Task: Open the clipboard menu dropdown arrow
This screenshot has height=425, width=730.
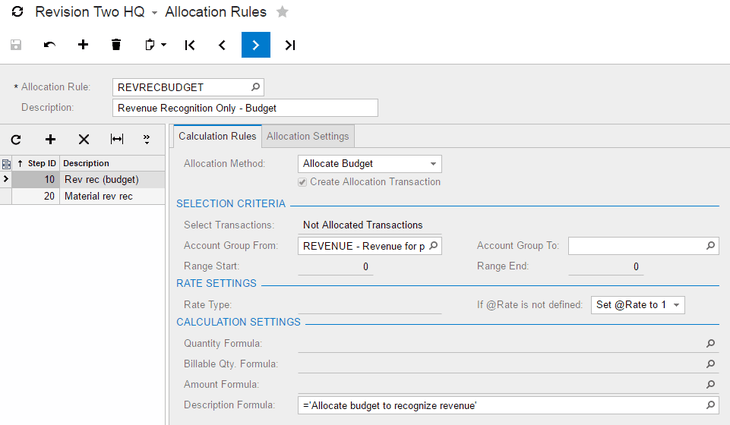Action: pyautogui.click(x=163, y=45)
